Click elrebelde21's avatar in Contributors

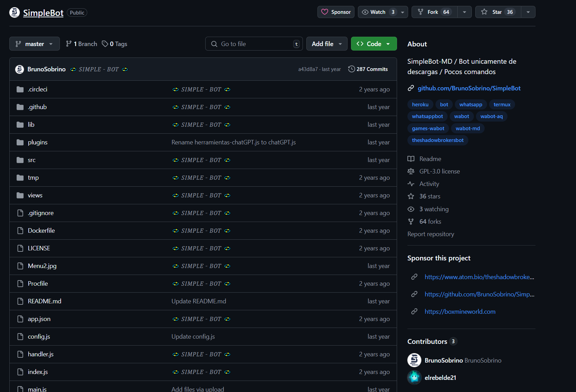414,377
